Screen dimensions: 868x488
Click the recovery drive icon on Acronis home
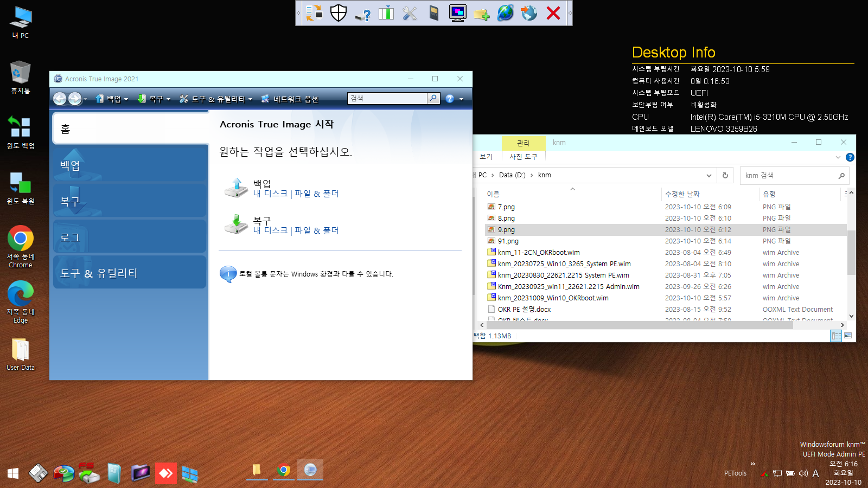pyautogui.click(x=236, y=224)
